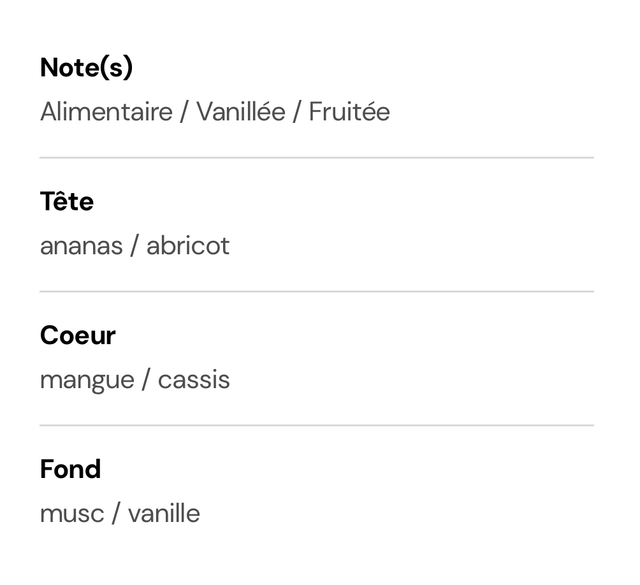Click the vanille base note
640x585 pixels.
tap(164, 514)
